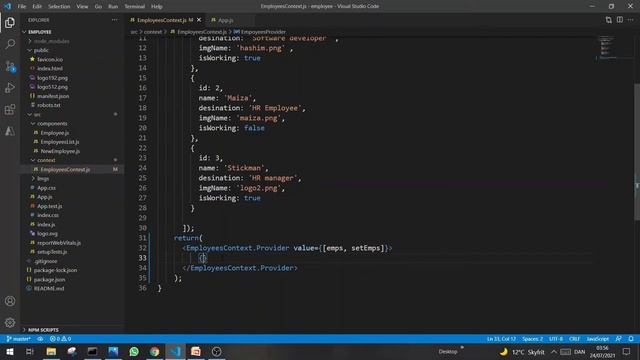The height and width of the screenshot is (360, 640).
Task: Open the Help menu
Action: click(x=156, y=6)
